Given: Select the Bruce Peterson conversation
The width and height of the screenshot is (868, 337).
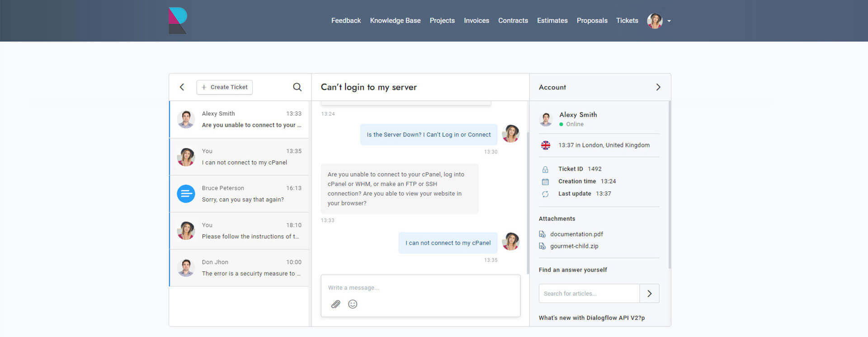Looking at the screenshot, I should (x=240, y=194).
